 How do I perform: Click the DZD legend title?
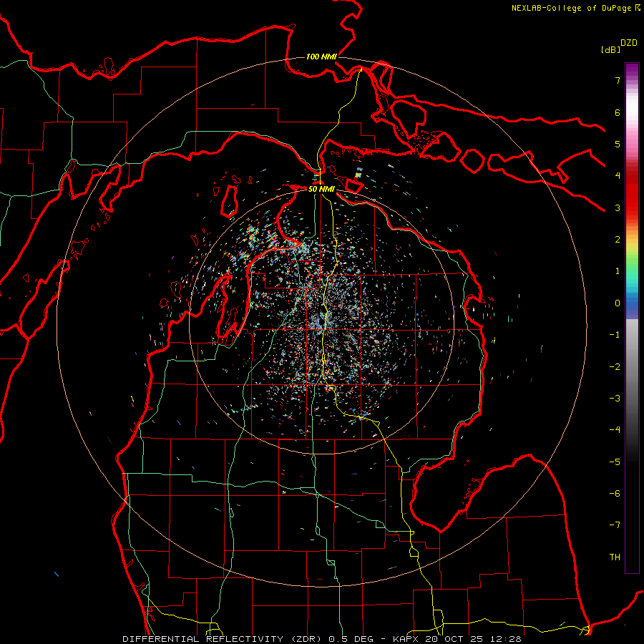629,42
